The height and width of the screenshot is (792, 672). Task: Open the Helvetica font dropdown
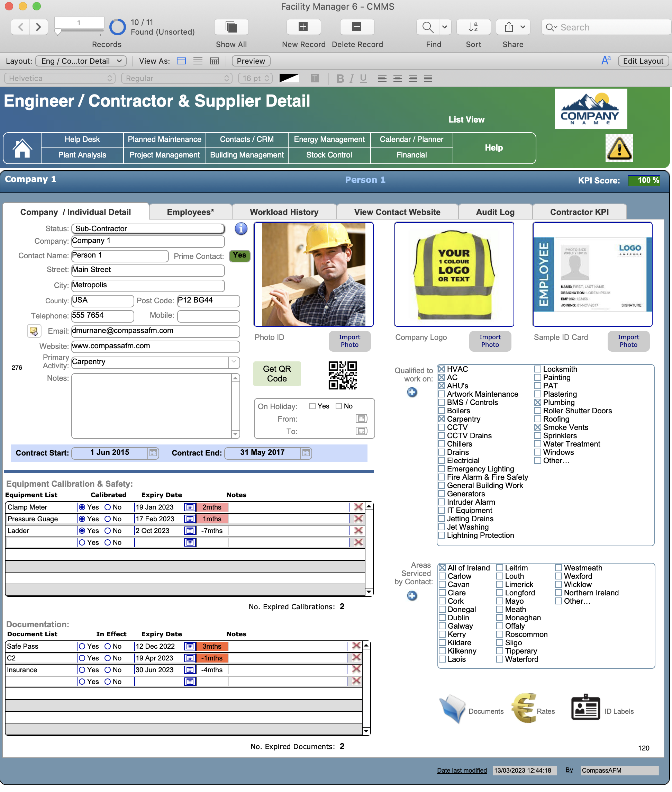click(60, 78)
